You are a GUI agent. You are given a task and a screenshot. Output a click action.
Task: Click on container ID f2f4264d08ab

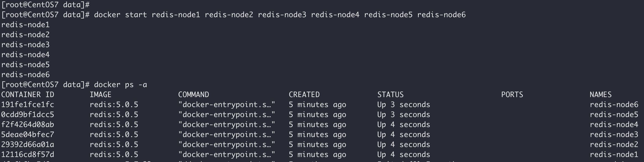[x=28, y=125]
